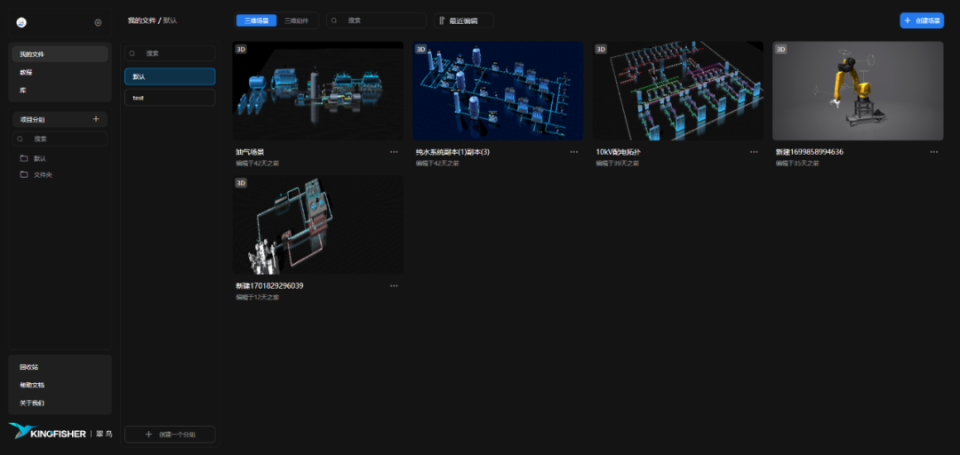Image resolution: width=960 pixels, height=455 pixels.
Task: Switch to the 三维场景 tab
Action: 257,20
